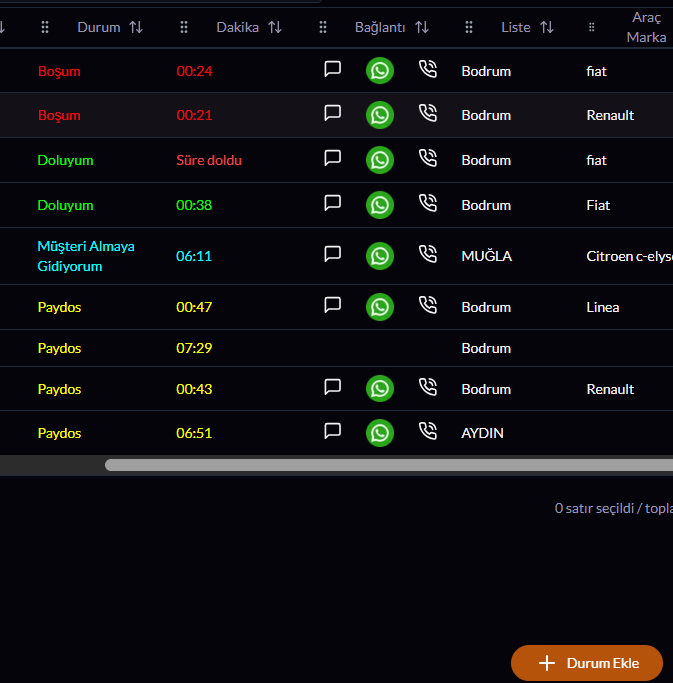673x683 pixels.
Task: Click the Müşteri Almaya Gidiyorum status
Action: 85,256
